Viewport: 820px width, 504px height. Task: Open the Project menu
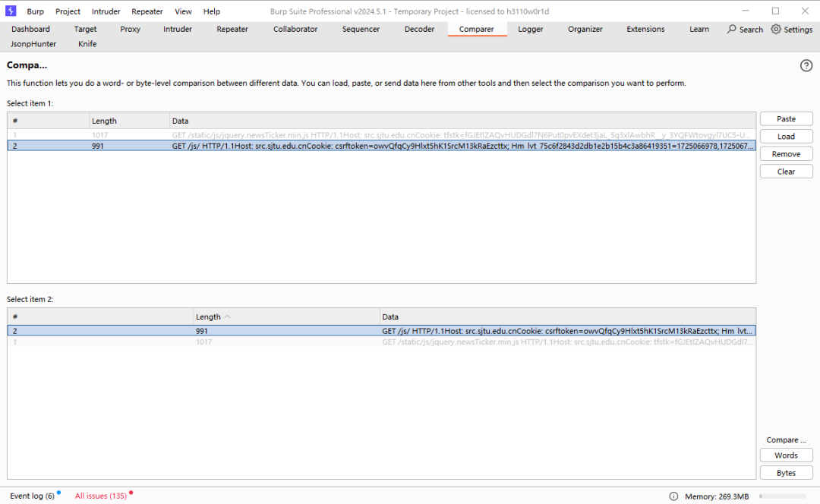tap(68, 11)
